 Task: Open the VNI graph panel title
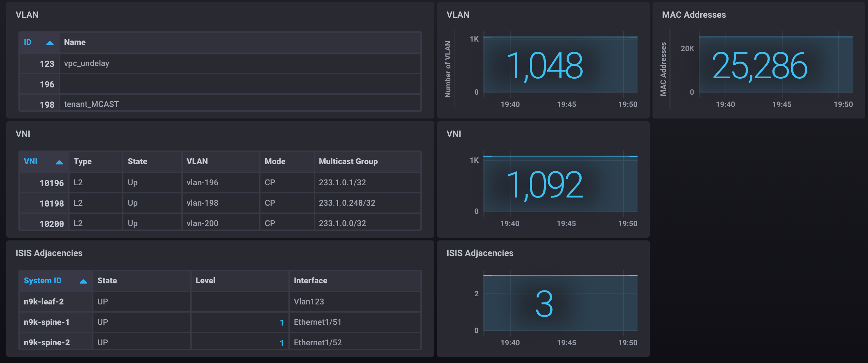pyautogui.click(x=454, y=134)
